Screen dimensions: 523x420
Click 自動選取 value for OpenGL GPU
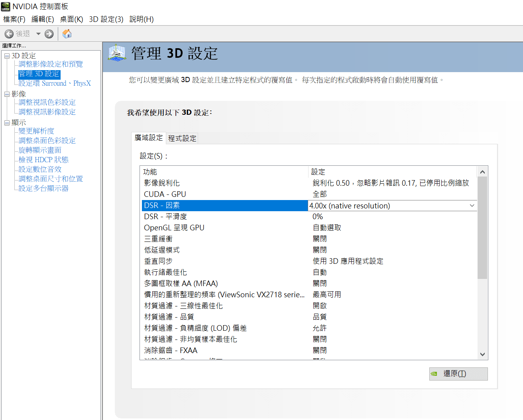point(327,228)
